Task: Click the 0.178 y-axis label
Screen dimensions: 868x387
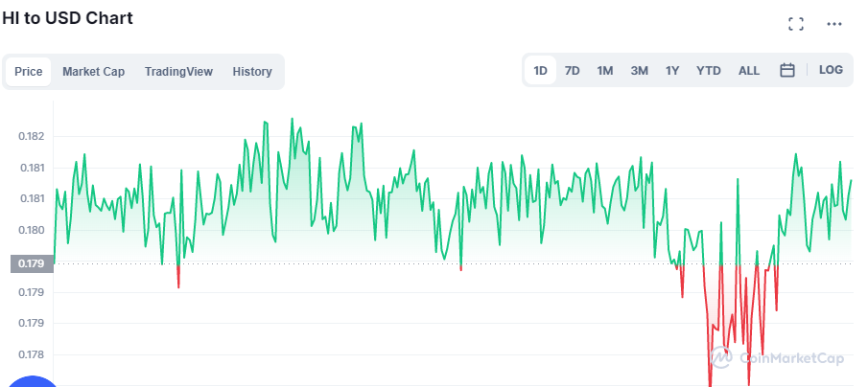Action: [x=32, y=354]
